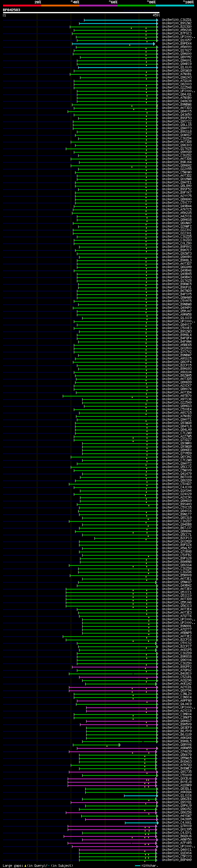Select the UniRef100_C4J661 label
Image resolution: width=197 pixels, height=868 pixels.
click(x=177, y=822)
